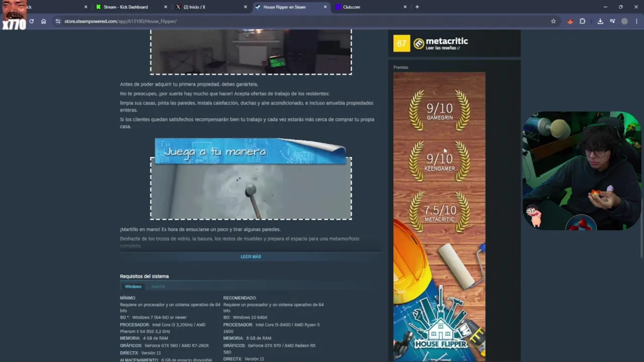Close the Kick Dashboard tab
The width and height of the screenshot is (644, 362).
tap(166, 7)
